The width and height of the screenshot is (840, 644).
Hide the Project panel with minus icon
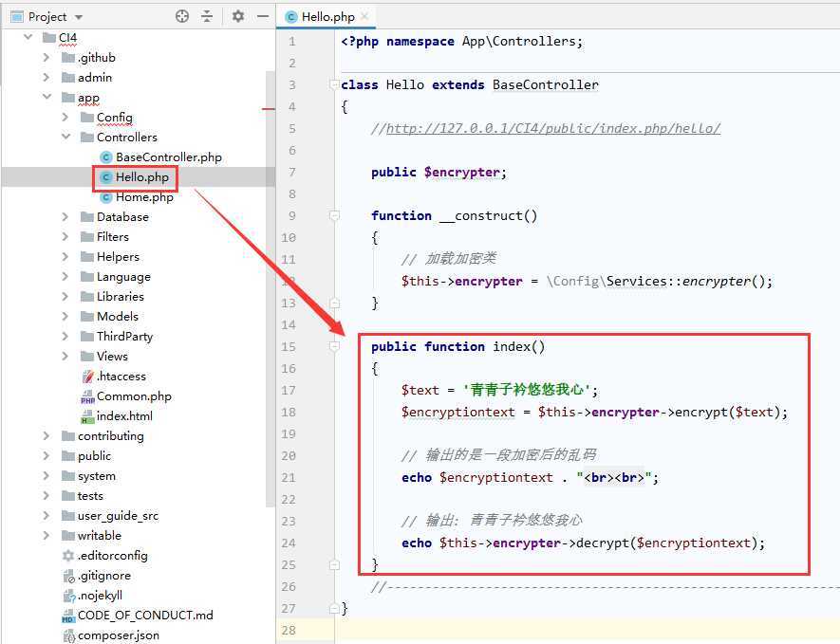point(263,16)
